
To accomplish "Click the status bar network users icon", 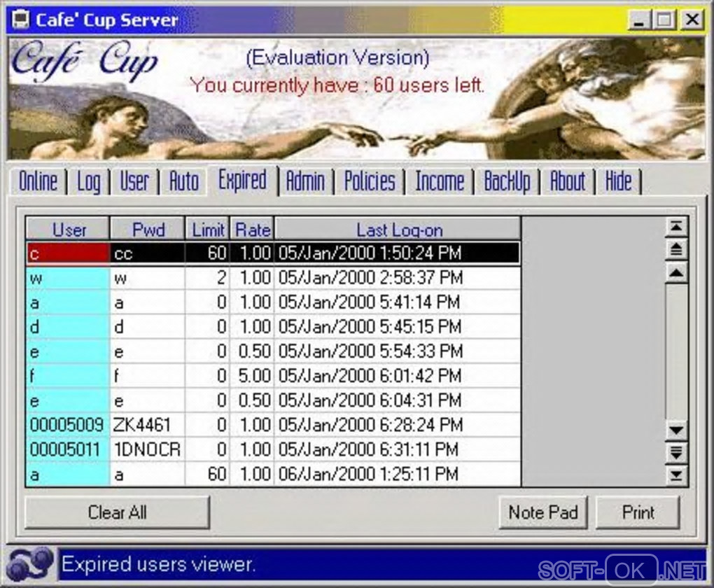I will click(x=30, y=565).
